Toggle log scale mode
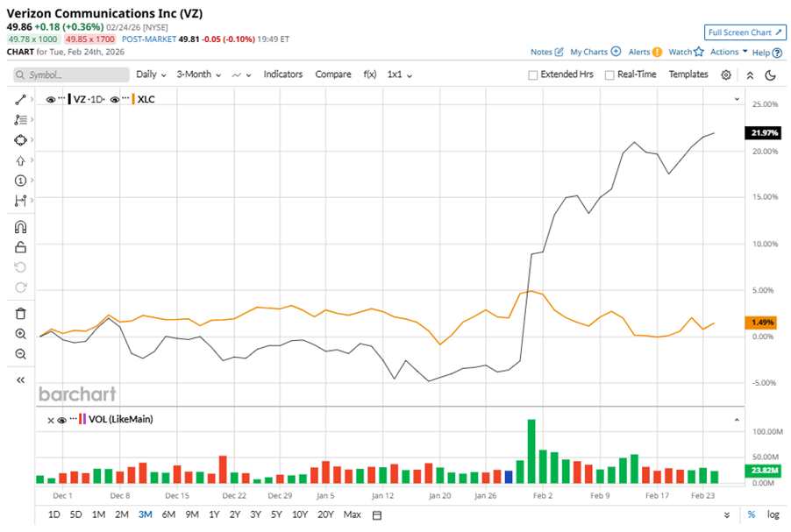 tap(773, 514)
